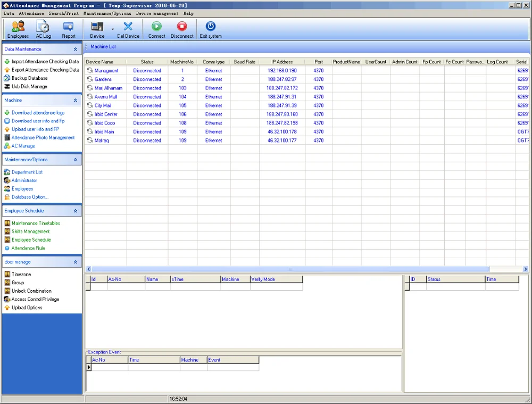
Task: Open Backup Database link
Action: (29, 78)
